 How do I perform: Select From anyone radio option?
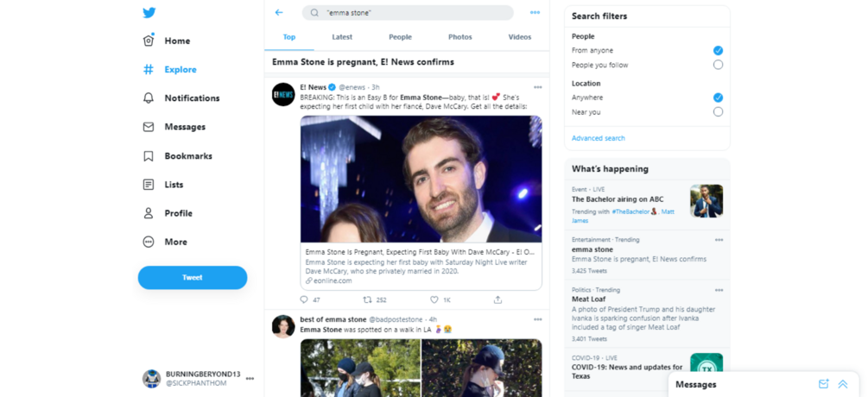[718, 50]
